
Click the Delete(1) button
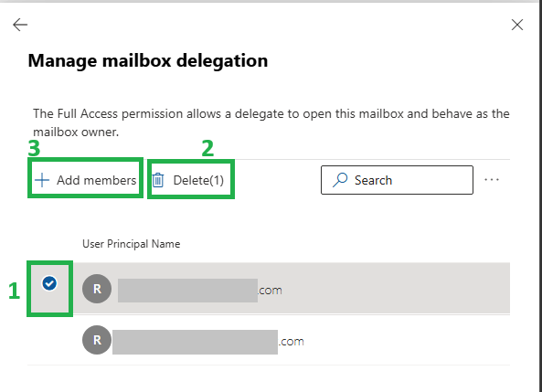(x=188, y=180)
